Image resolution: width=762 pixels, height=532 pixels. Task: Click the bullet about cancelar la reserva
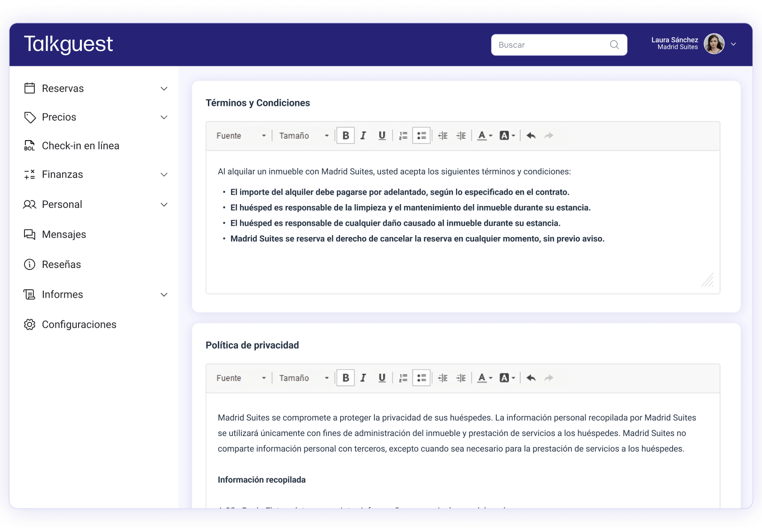tap(417, 238)
